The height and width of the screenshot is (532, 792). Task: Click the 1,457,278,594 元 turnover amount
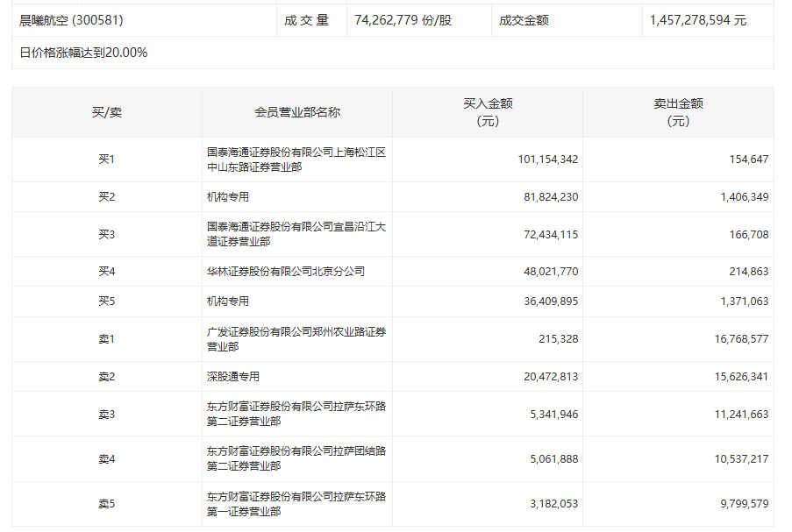[698, 20]
